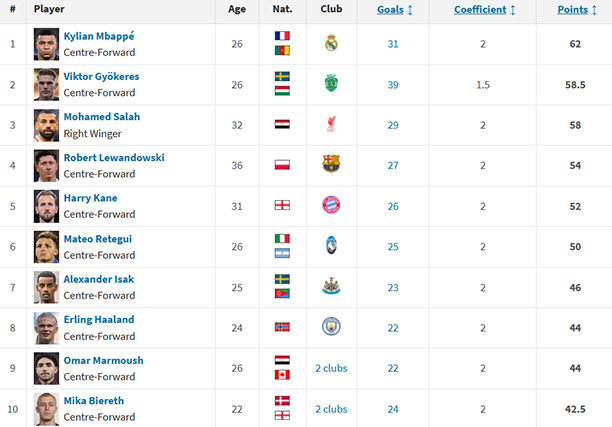The width and height of the screenshot is (612, 427).
Task: Open Viktor Gyökeres player link
Action: click(x=102, y=76)
